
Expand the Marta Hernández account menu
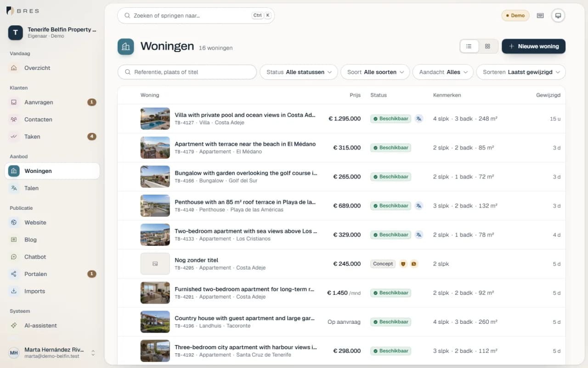pos(52,353)
